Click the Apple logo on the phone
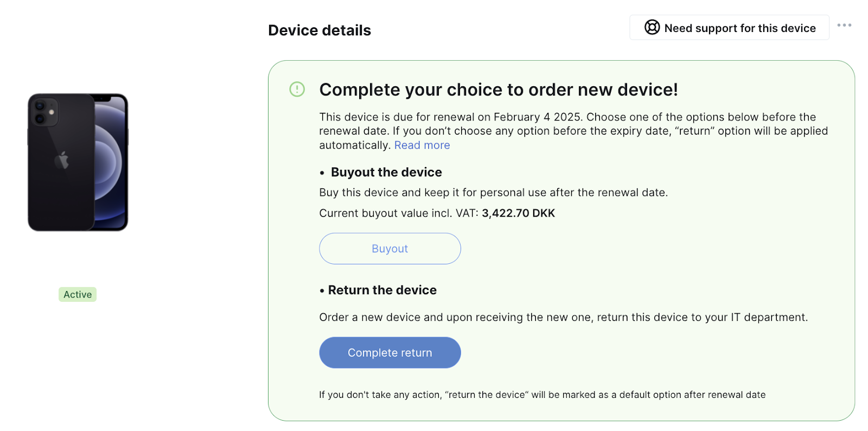The image size is (868, 431). point(62,160)
